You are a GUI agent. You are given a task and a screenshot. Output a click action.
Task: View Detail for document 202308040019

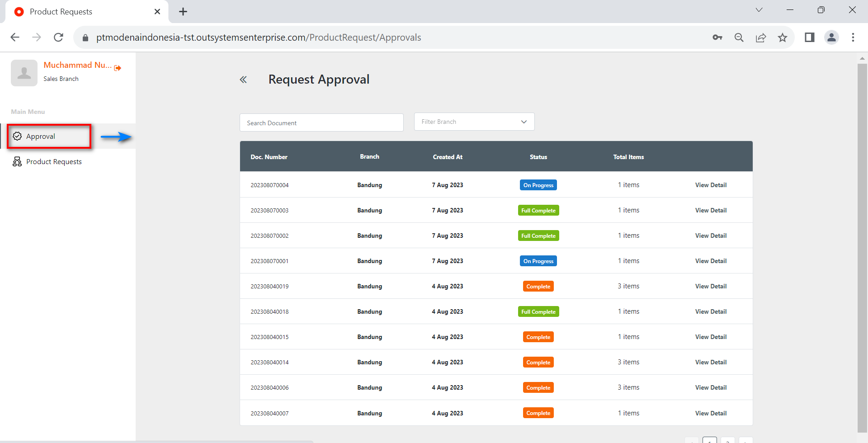[711, 287]
